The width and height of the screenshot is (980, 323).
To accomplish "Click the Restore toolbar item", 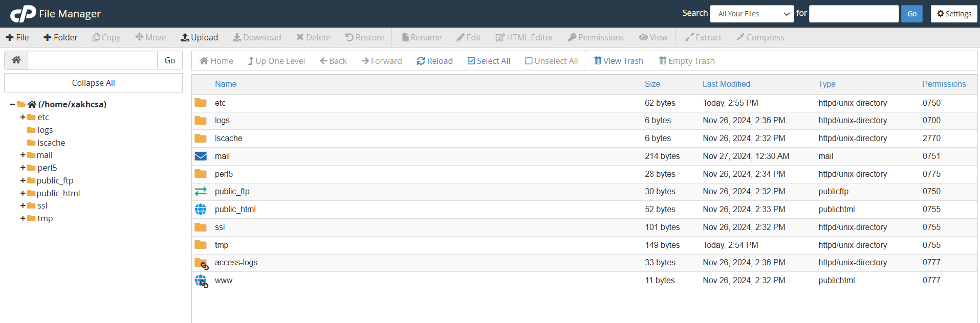I will pos(364,37).
